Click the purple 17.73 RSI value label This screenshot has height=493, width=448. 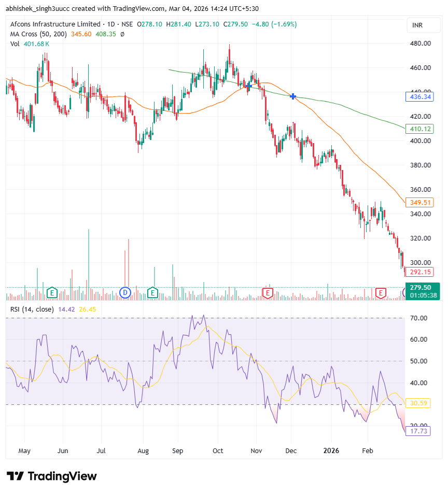click(418, 431)
